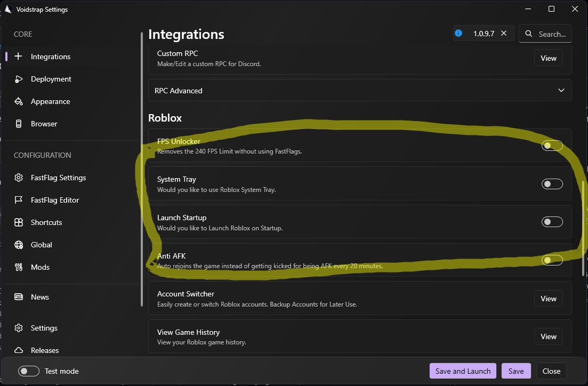This screenshot has height=386, width=588.
Task: Open the Releases page
Action: click(x=71, y=350)
